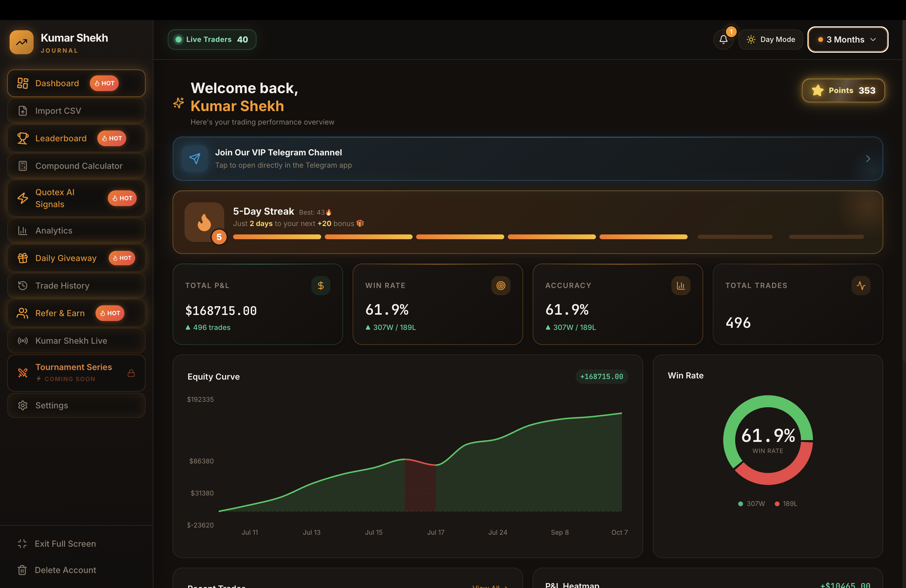Open Trade History
Screen dimensions: 906x588
(x=76, y=285)
